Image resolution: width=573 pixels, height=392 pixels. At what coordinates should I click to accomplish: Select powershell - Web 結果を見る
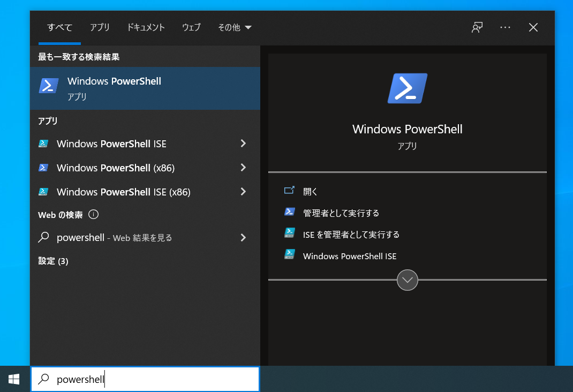pos(145,238)
